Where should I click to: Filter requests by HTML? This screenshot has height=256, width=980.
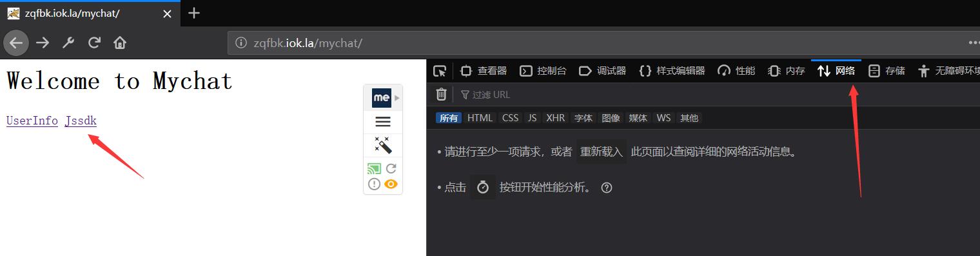point(480,118)
